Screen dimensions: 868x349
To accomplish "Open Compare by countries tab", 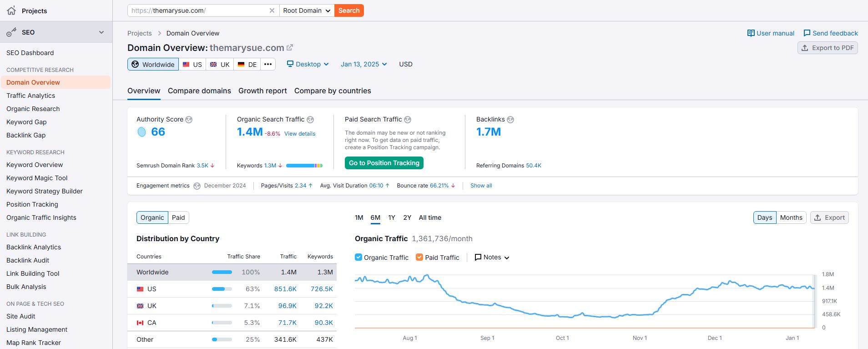I will [333, 91].
